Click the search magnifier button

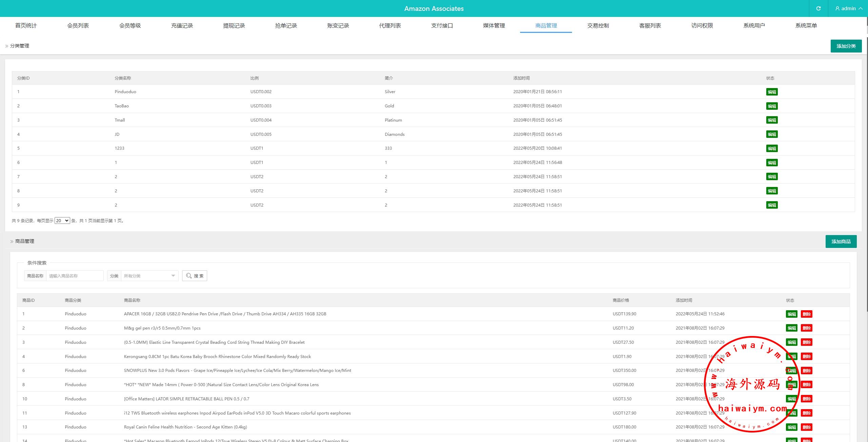[x=194, y=276]
